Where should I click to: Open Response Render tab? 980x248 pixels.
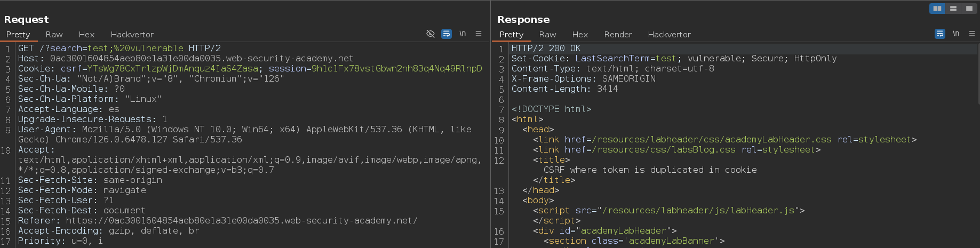(x=618, y=34)
